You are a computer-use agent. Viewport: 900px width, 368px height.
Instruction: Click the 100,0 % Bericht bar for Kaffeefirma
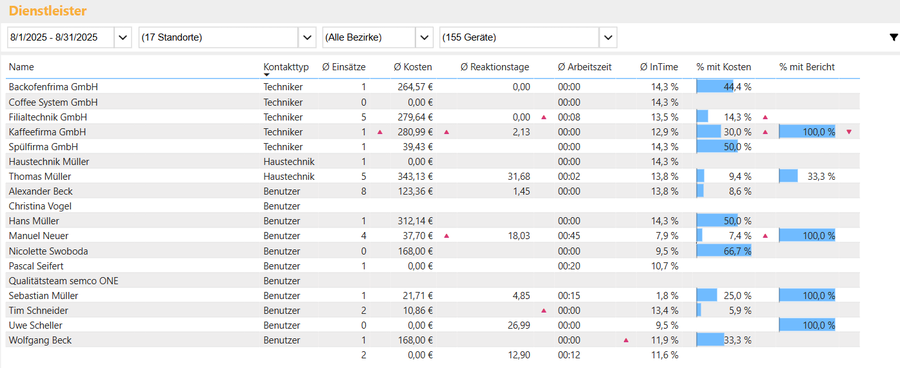pos(807,131)
